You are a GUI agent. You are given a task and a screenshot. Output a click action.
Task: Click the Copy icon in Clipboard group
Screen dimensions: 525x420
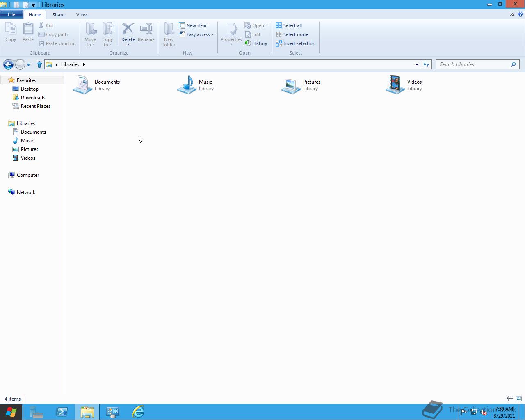click(11, 33)
